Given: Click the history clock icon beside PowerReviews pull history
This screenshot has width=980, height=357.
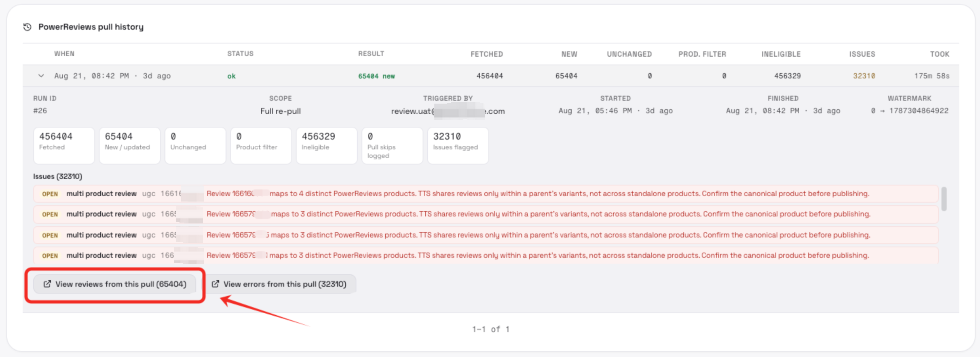Looking at the screenshot, I should pyautogui.click(x=27, y=27).
